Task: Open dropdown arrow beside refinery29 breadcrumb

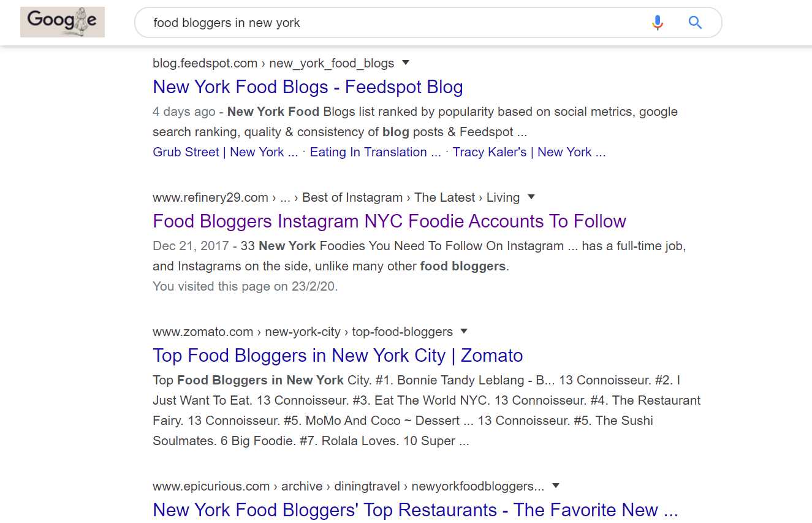Action: click(531, 197)
